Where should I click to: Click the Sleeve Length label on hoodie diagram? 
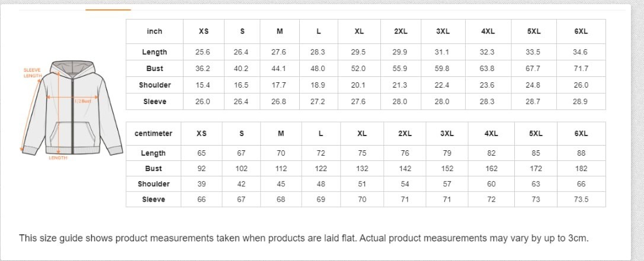(x=32, y=73)
